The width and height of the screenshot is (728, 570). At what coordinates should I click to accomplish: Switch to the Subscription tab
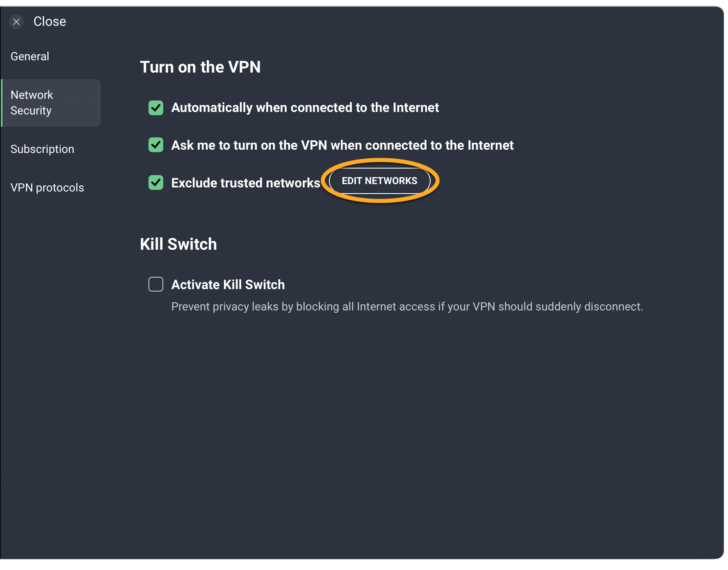click(x=42, y=149)
